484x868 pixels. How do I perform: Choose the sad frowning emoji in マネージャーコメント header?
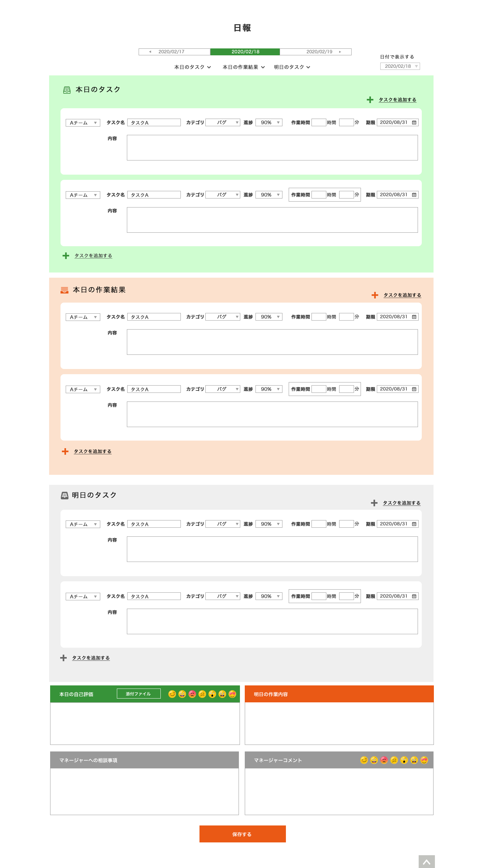click(394, 760)
